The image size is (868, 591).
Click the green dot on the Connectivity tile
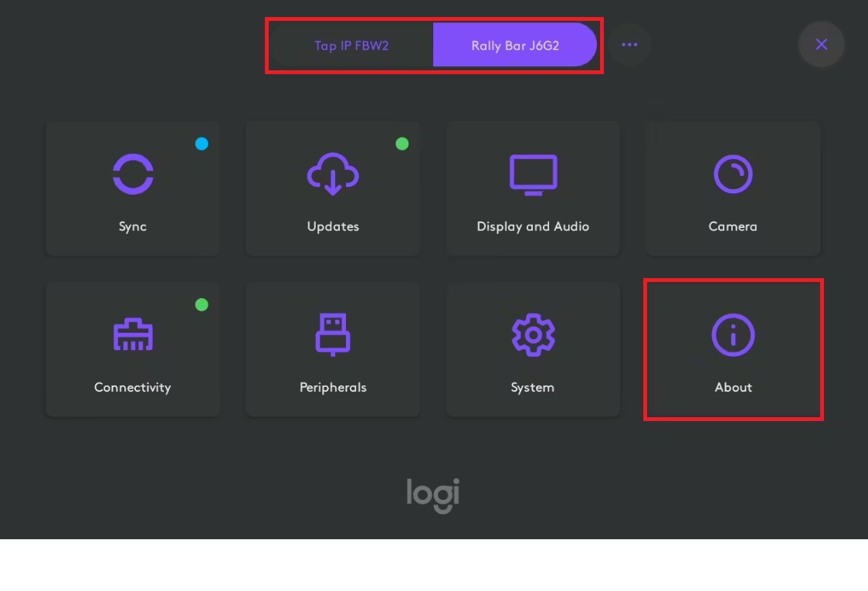(202, 304)
